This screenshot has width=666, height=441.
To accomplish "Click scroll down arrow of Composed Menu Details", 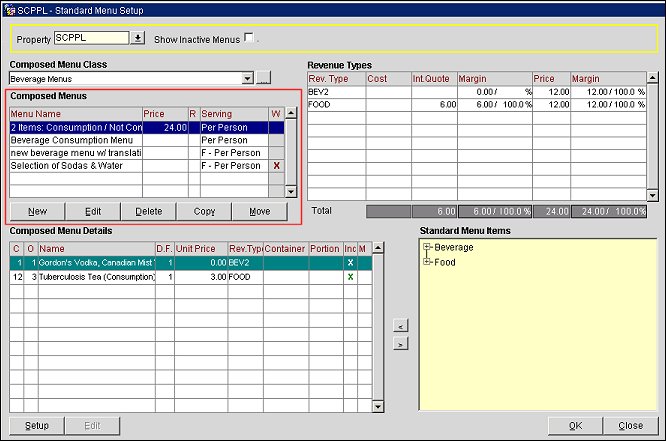I will (378, 405).
